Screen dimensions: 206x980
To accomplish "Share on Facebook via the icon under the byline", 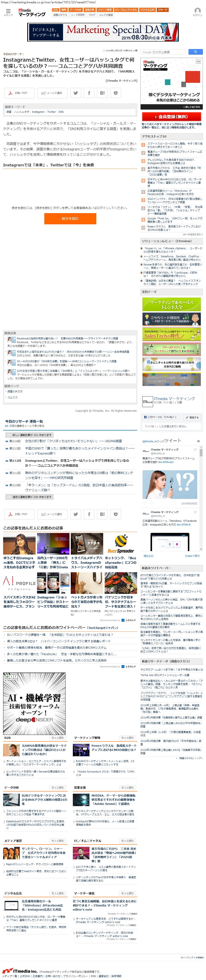I will click(x=89, y=93).
